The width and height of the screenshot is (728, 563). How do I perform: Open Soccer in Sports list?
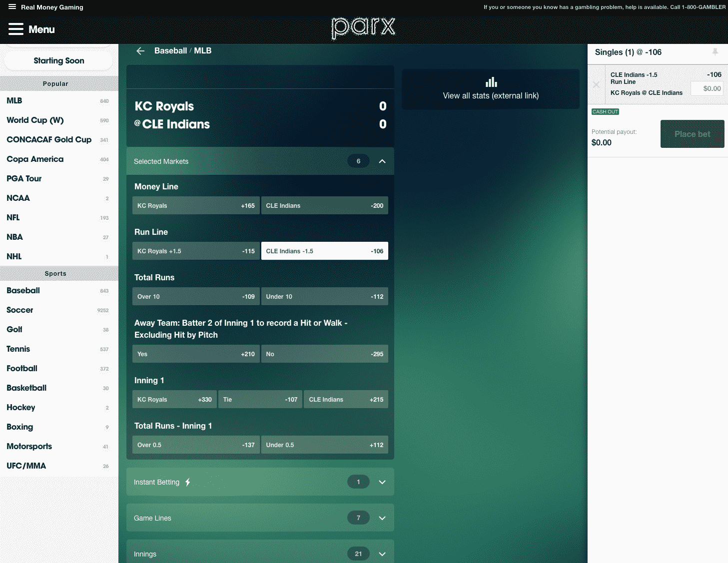(x=59, y=310)
